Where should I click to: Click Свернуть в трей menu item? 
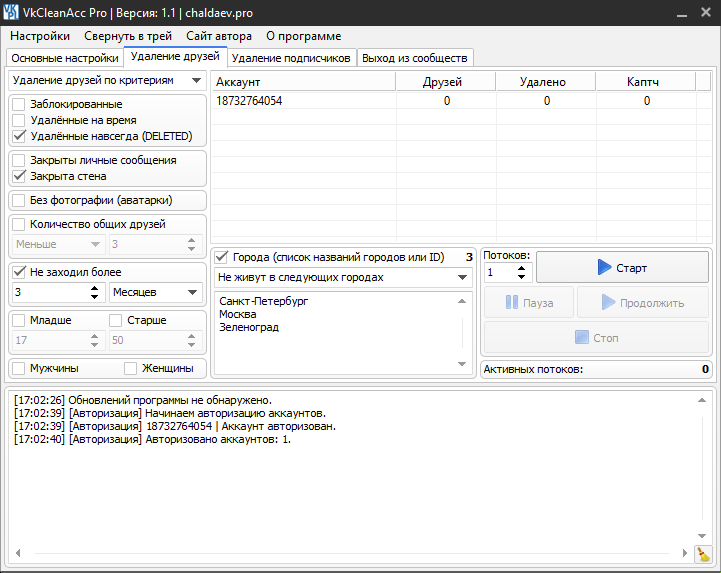click(128, 36)
